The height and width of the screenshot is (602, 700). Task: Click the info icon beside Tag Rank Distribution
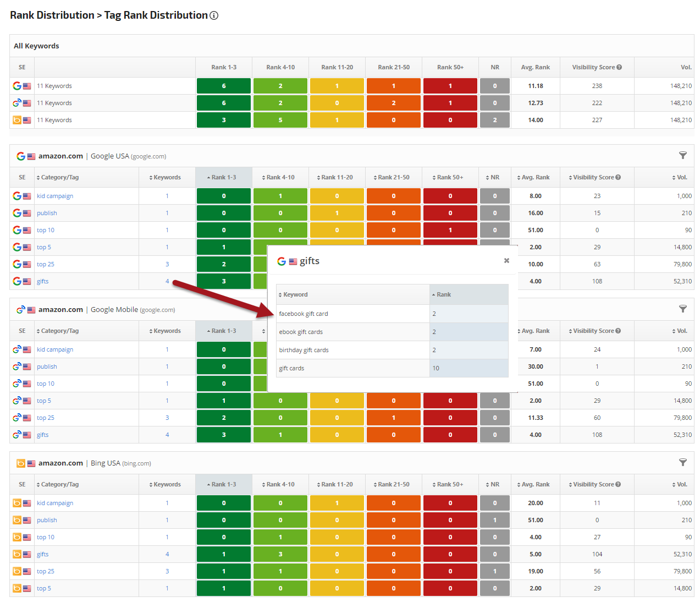[214, 15]
